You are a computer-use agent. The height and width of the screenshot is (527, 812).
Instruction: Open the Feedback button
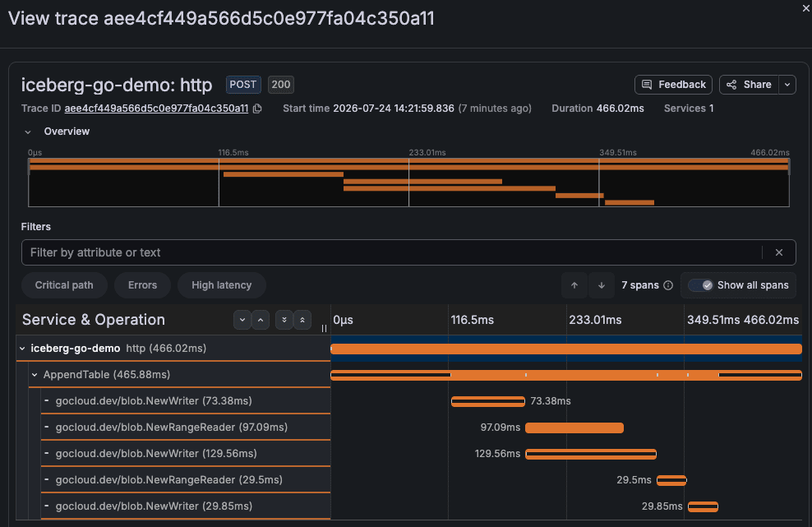click(x=673, y=85)
